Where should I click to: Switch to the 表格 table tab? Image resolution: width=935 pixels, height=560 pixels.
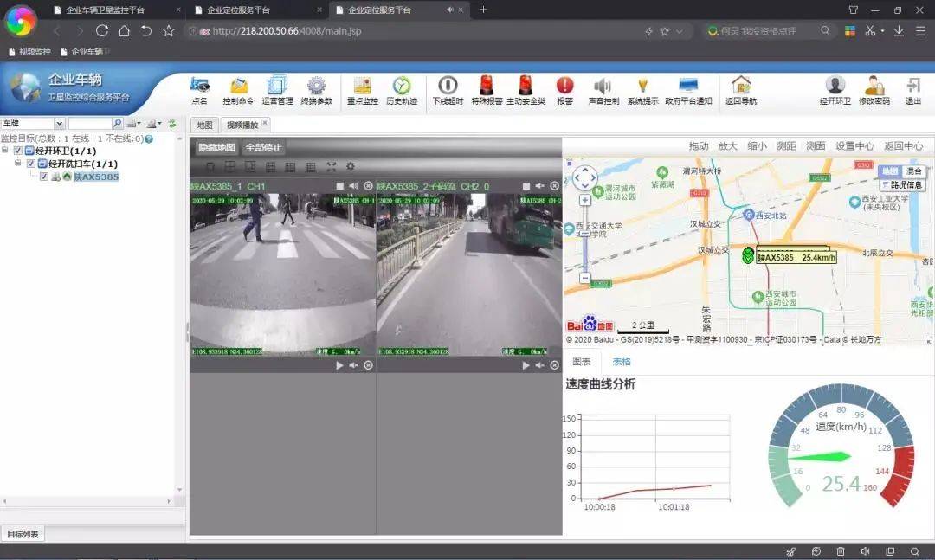622,362
